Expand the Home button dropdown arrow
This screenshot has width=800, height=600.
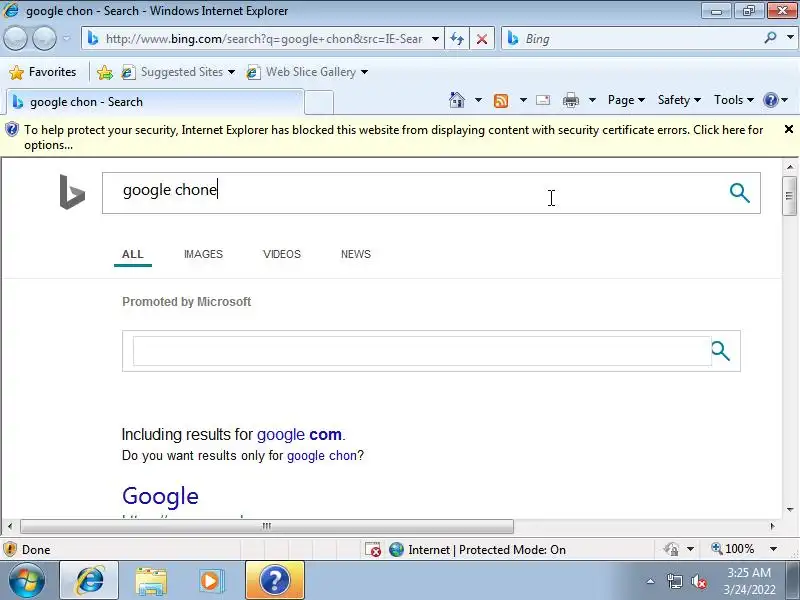[x=478, y=100]
